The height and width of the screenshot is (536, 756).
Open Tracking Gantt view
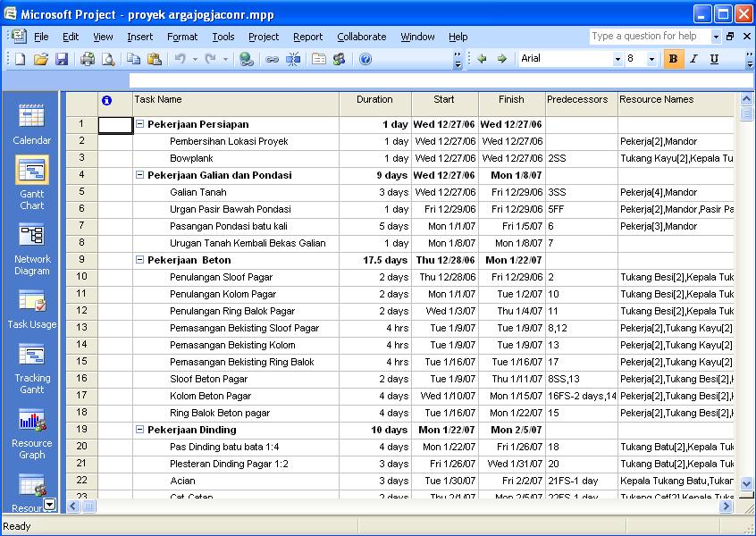32,369
